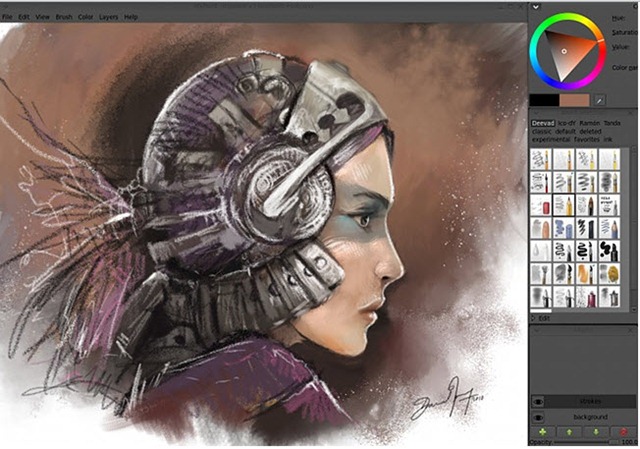Click the black color swatch
This screenshot has width=640, height=449.
click(x=544, y=100)
